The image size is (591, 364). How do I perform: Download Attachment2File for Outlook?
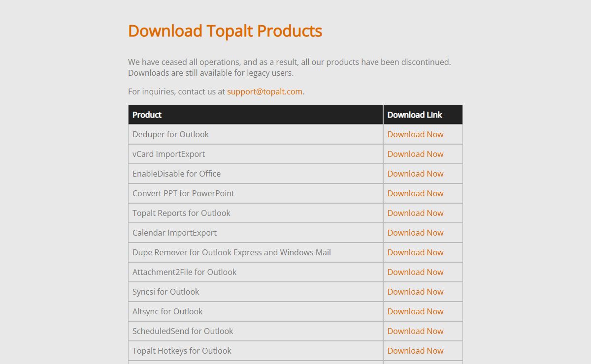pyautogui.click(x=415, y=272)
